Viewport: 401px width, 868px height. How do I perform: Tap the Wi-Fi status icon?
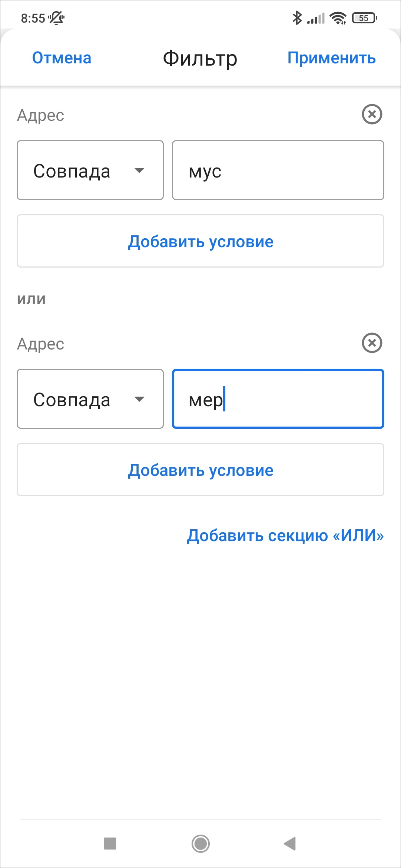338,18
